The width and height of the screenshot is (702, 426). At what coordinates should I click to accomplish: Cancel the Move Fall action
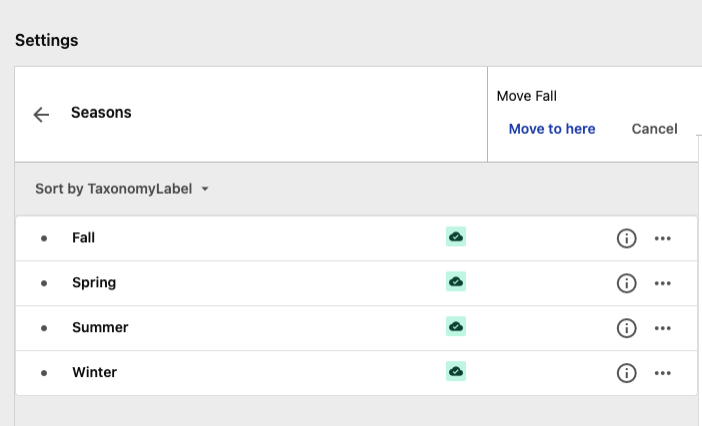(x=654, y=129)
